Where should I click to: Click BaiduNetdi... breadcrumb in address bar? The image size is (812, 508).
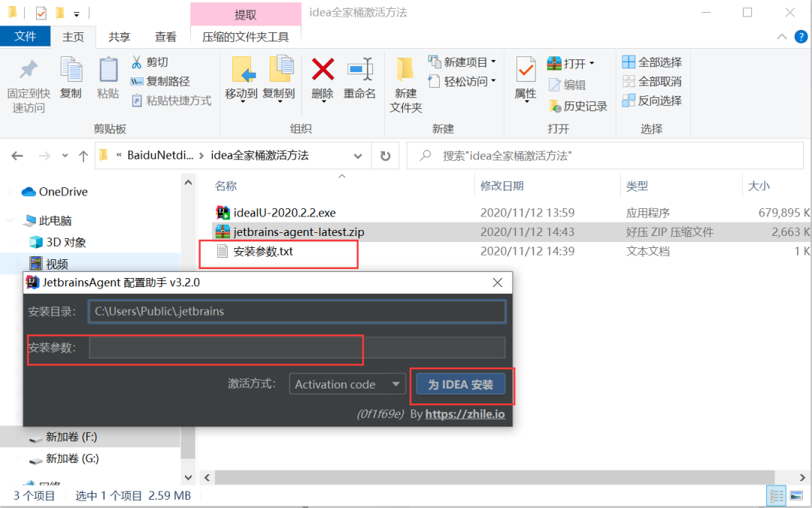coord(160,156)
